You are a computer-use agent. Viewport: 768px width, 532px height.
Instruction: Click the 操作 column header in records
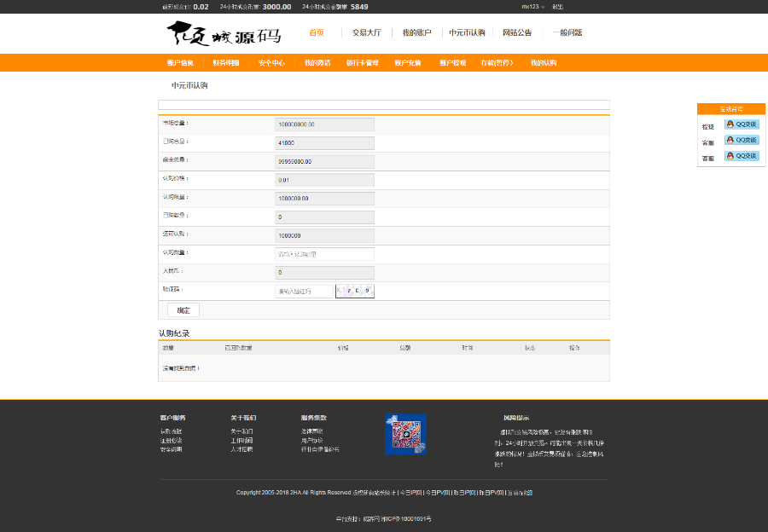[x=574, y=348]
